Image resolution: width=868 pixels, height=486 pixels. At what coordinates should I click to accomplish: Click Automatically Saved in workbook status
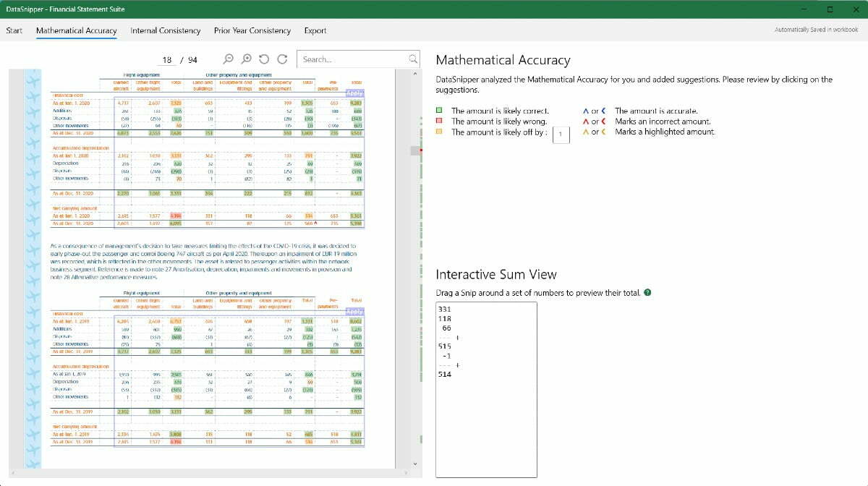pos(816,30)
